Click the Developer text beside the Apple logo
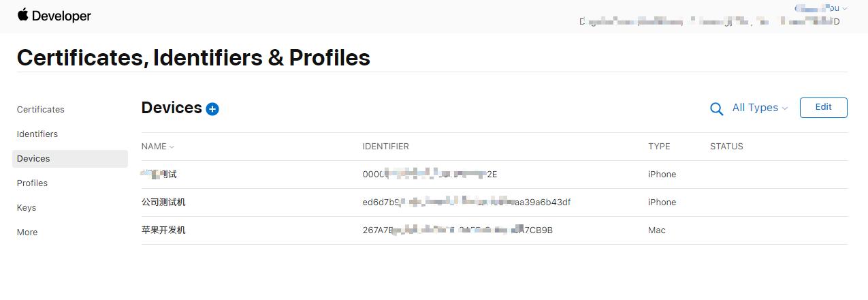This screenshot has height=300, width=868. click(x=61, y=16)
